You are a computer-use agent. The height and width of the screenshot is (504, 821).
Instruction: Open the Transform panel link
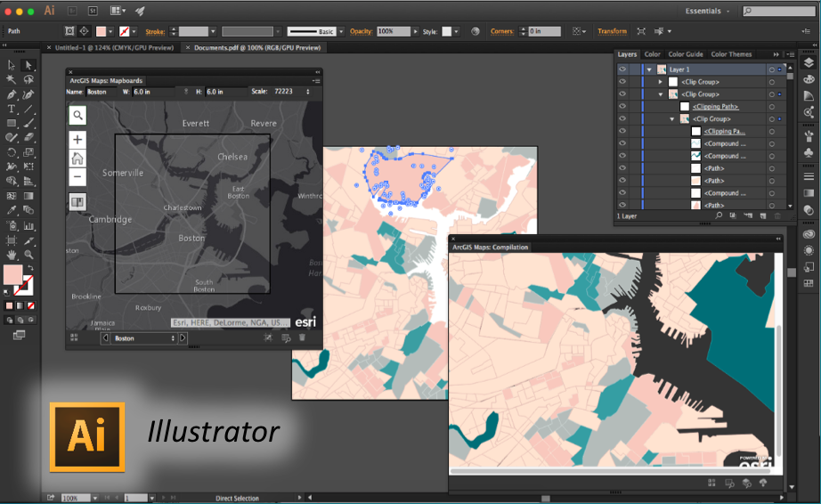coord(612,31)
